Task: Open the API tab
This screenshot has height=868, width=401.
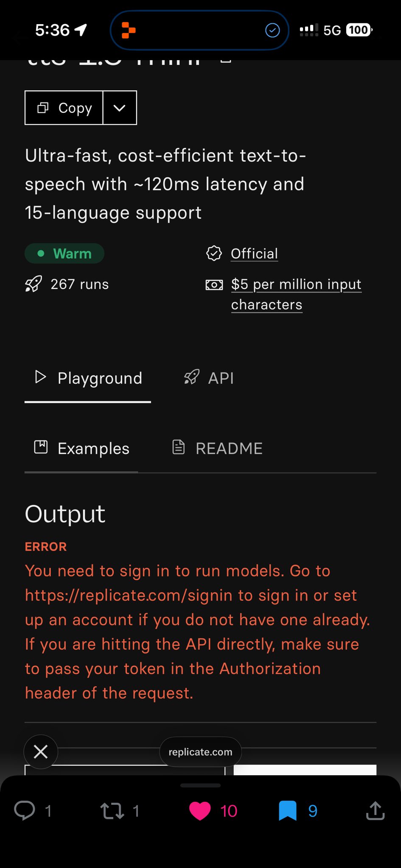Action: [x=209, y=378]
